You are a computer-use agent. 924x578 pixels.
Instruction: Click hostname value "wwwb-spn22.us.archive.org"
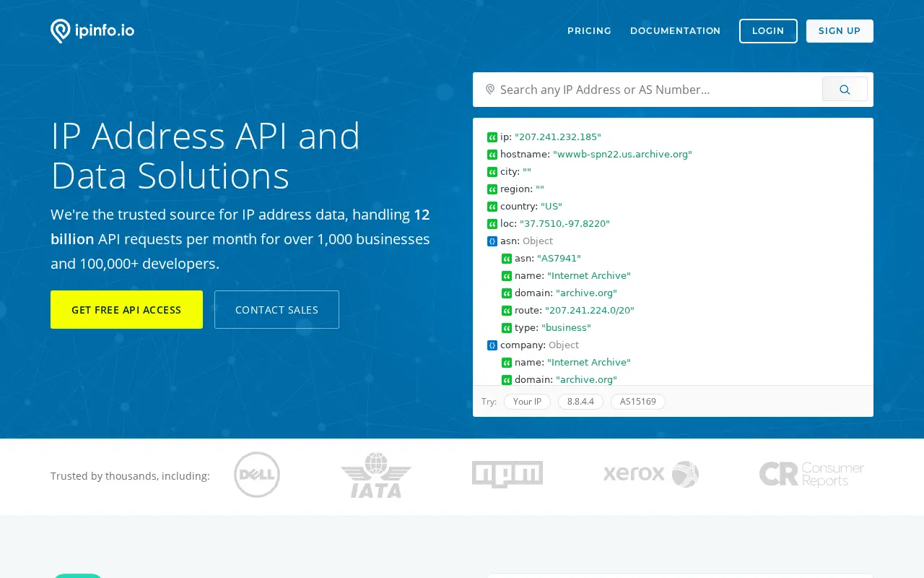622,155
